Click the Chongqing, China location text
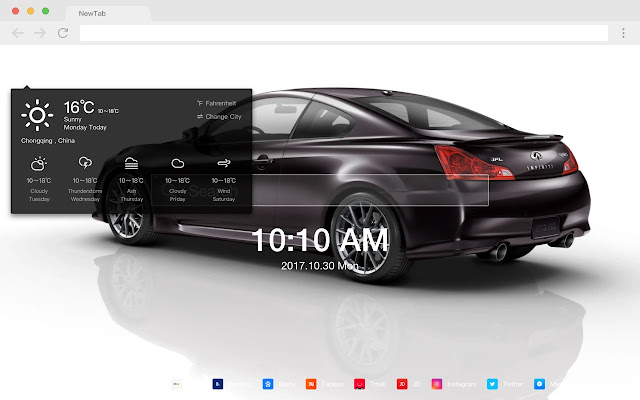 pyautogui.click(x=48, y=140)
